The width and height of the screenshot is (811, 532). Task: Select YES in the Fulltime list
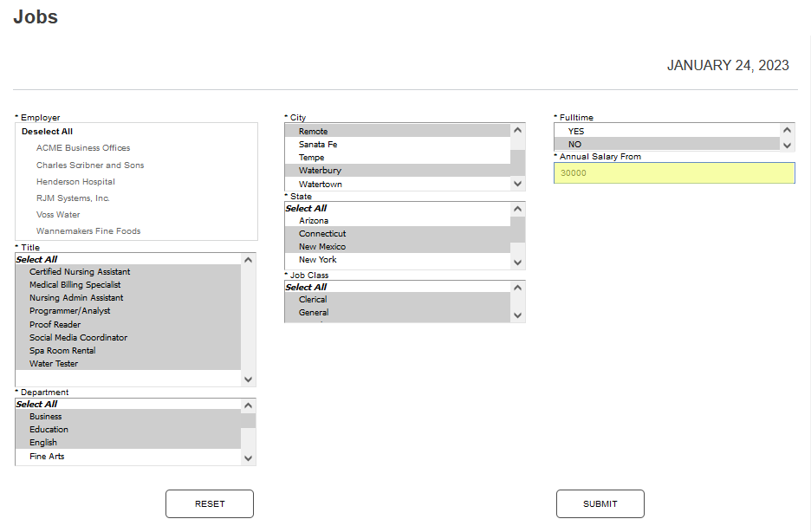[x=575, y=131]
